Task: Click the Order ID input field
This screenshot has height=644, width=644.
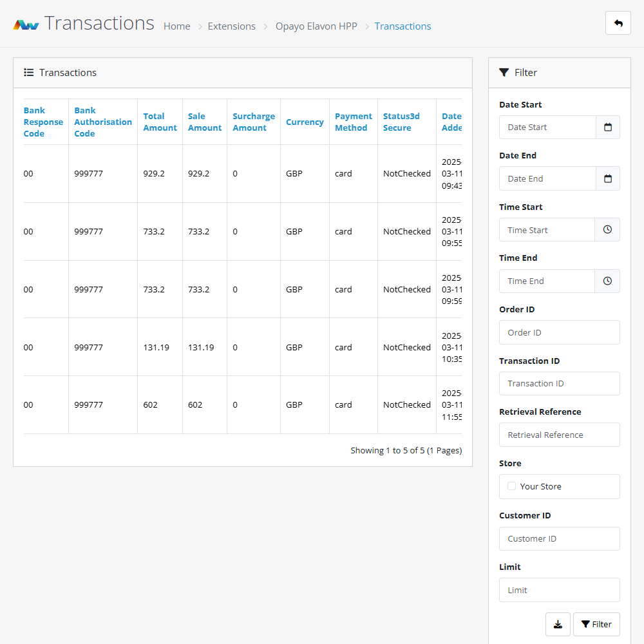Action: point(559,332)
